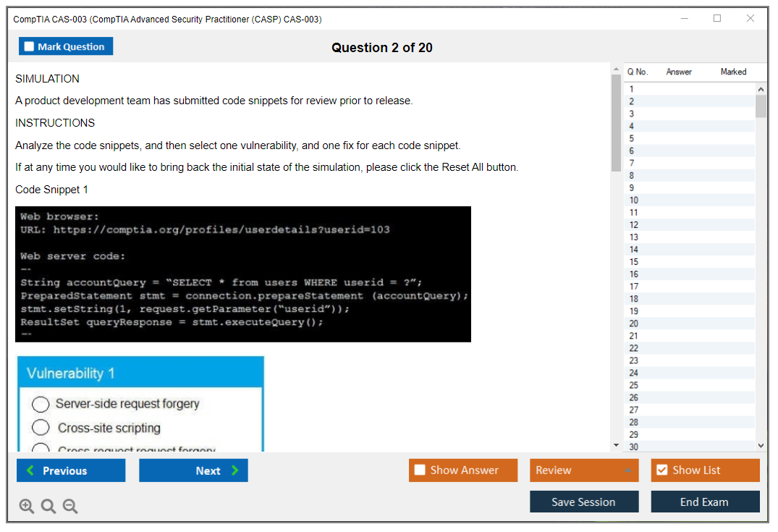
Task: Go to the Previous question
Action: point(71,470)
